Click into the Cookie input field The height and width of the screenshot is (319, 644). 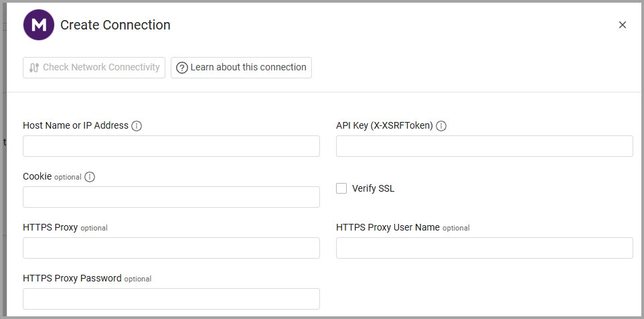[x=171, y=197]
